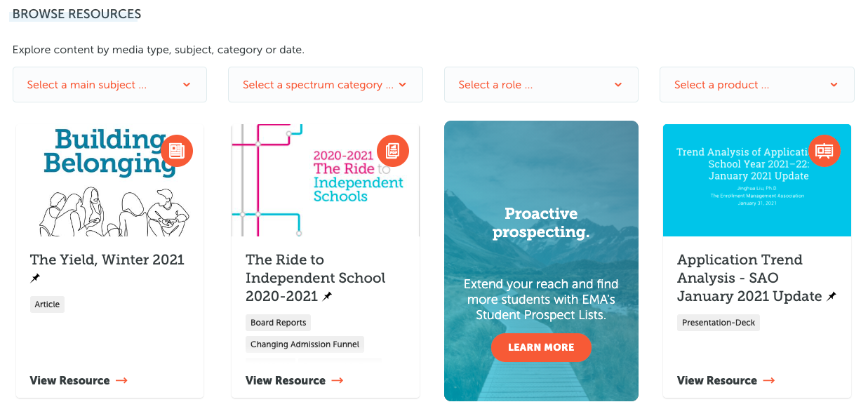Viewport: 868px width, 409px height.
Task: Click pin icon next to Ride 2020-2021 title
Action: (x=327, y=297)
